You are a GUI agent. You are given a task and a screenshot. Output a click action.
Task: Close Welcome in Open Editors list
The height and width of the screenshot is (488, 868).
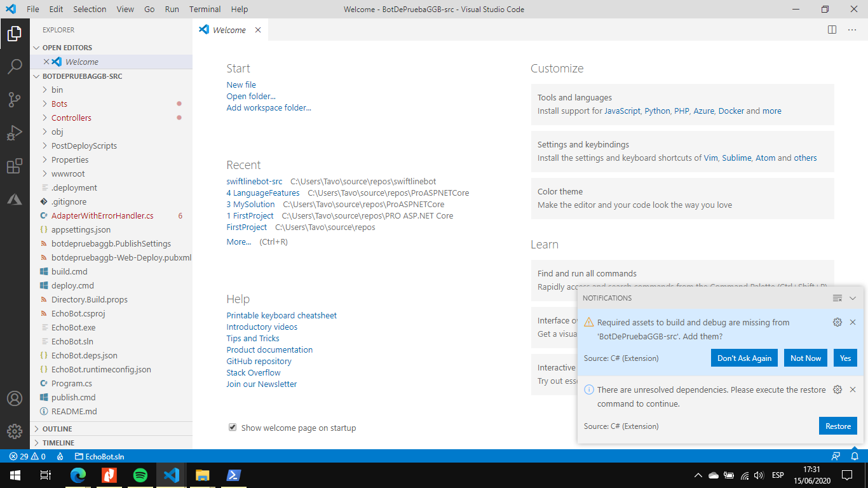[46, 62]
